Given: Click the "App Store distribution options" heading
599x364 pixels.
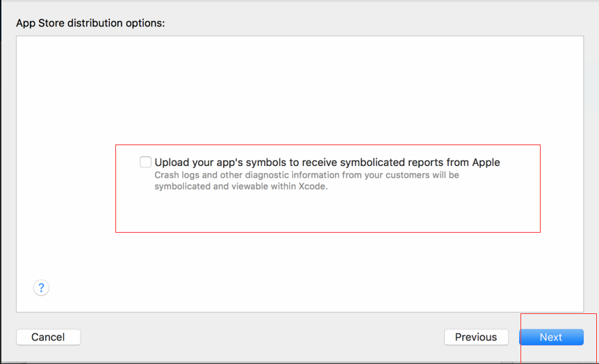Looking at the screenshot, I should (x=90, y=23).
